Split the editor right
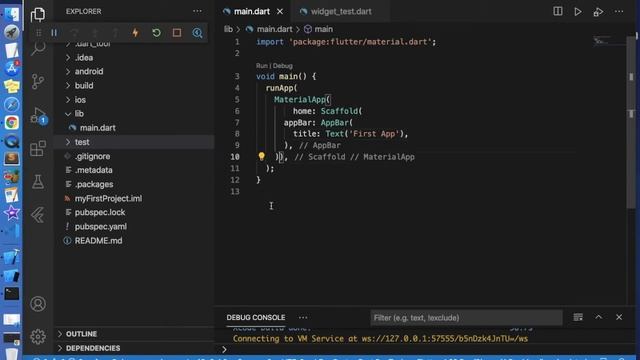Screen dimensions: 640x360 (558, 11)
